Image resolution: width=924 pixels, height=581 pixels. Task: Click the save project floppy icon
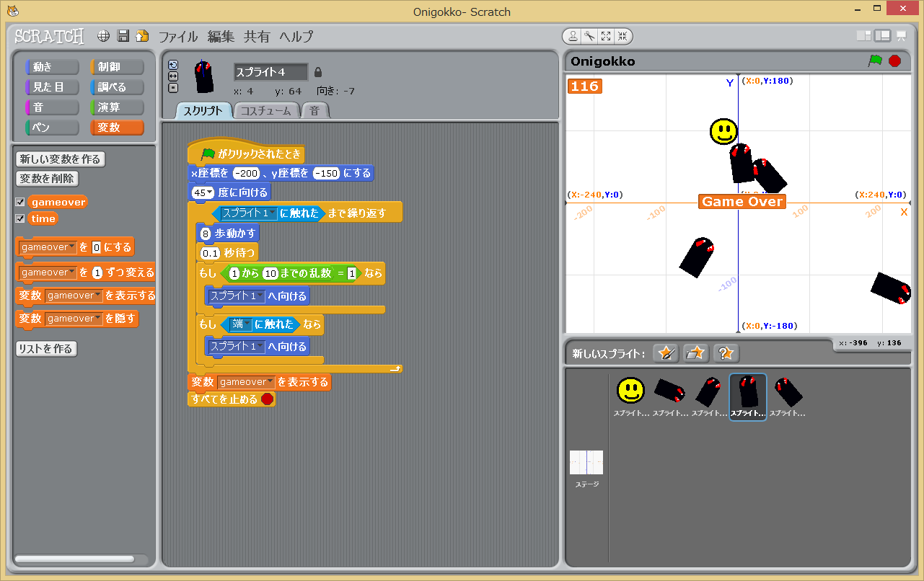pos(123,36)
